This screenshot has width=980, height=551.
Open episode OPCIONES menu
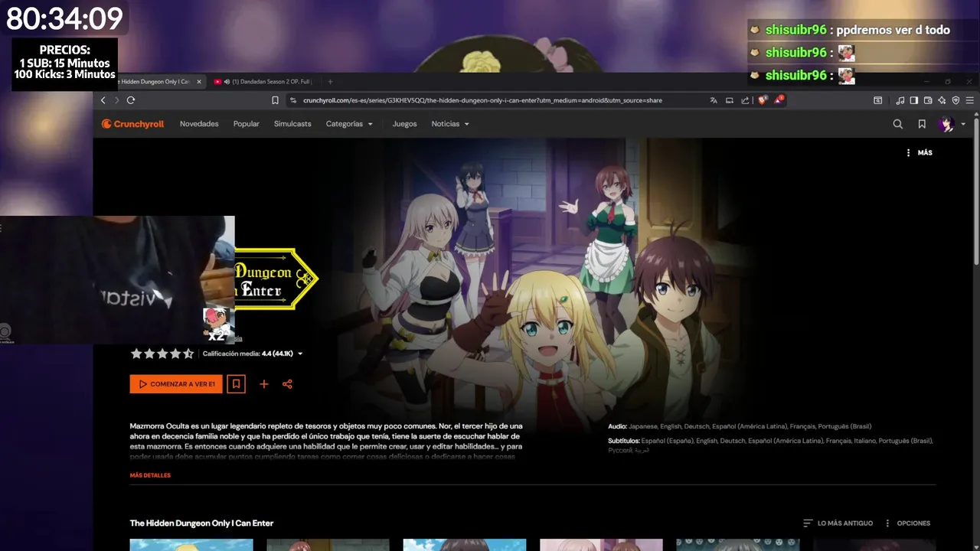907,523
